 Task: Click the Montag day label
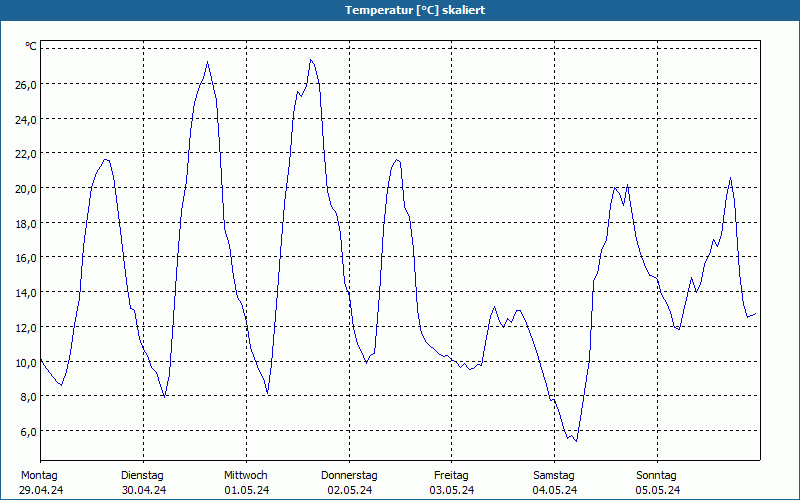pyautogui.click(x=39, y=476)
